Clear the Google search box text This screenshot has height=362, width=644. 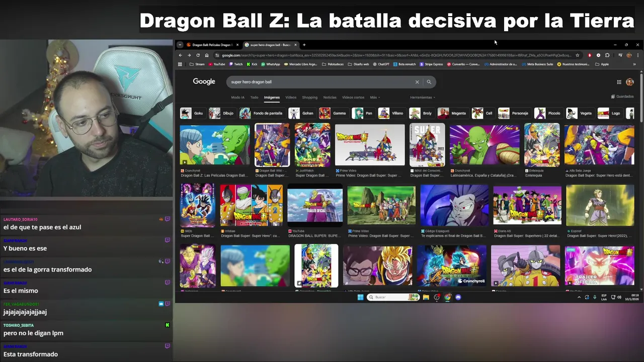[417, 82]
